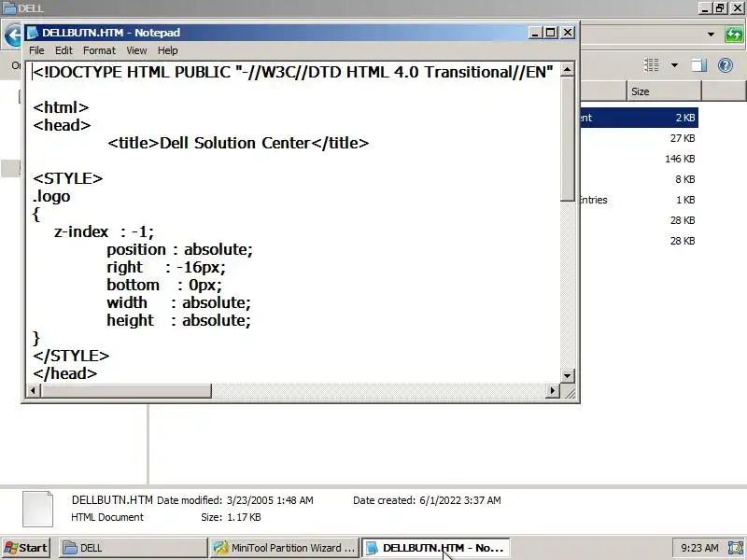
Task: Close the DELLBUTN.HTM Notepad window
Action: tap(568, 33)
